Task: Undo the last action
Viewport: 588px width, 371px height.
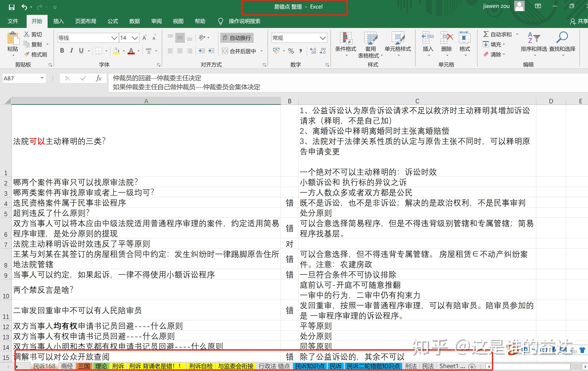Action: pyautogui.click(x=24, y=7)
